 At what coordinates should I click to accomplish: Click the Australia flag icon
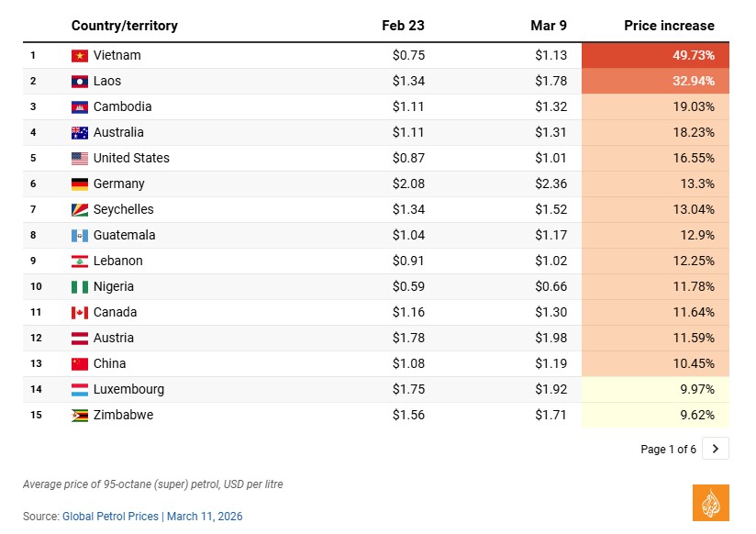80,132
